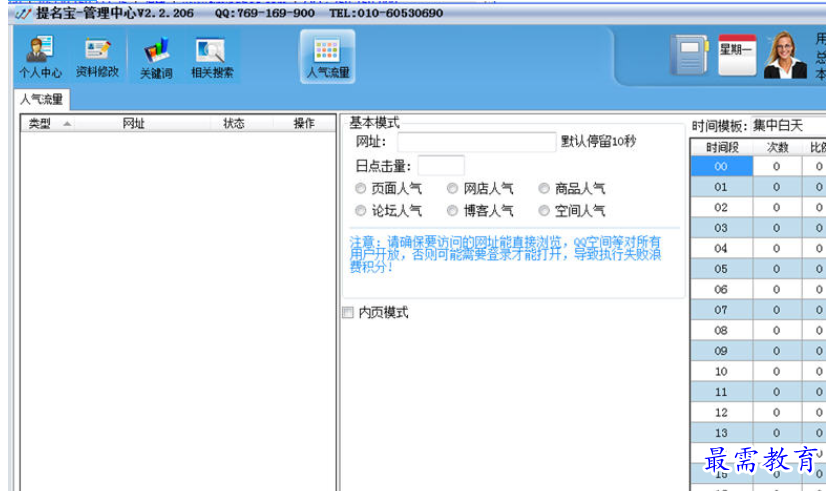Click the 操作 column header
This screenshot has height=491, width=826.
coord(304,123)
